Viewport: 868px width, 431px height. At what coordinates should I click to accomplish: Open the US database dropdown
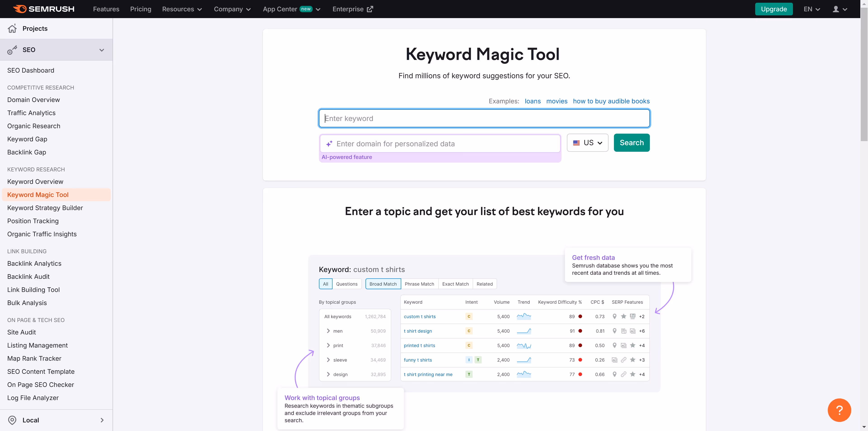pyautogui.click(x=587, y=142)
